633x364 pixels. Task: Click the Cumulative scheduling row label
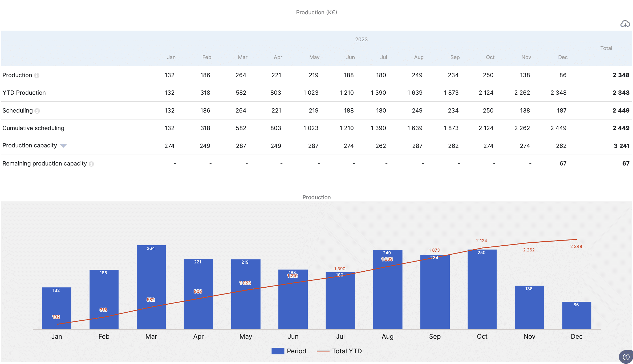pyautogui.click(x=33, y=128)
